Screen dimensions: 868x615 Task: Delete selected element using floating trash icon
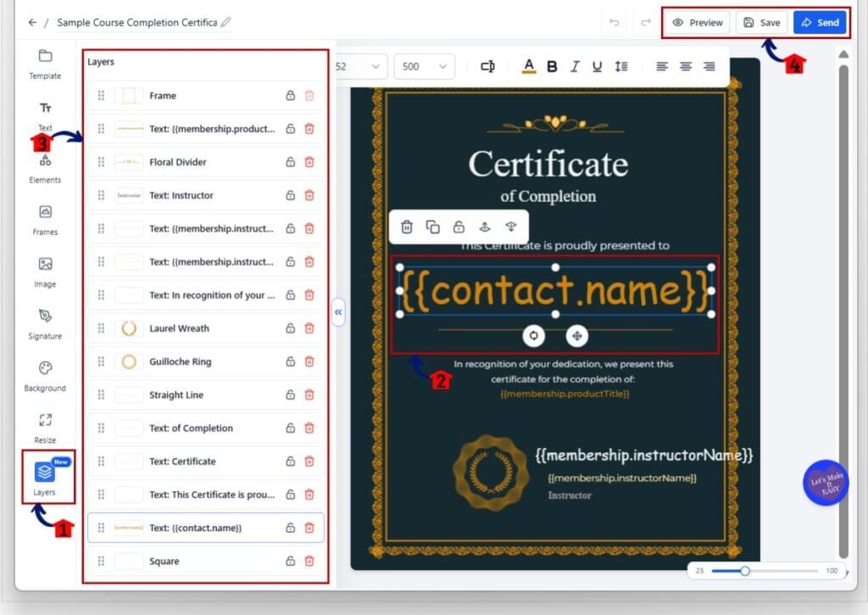tap(407, 226)
